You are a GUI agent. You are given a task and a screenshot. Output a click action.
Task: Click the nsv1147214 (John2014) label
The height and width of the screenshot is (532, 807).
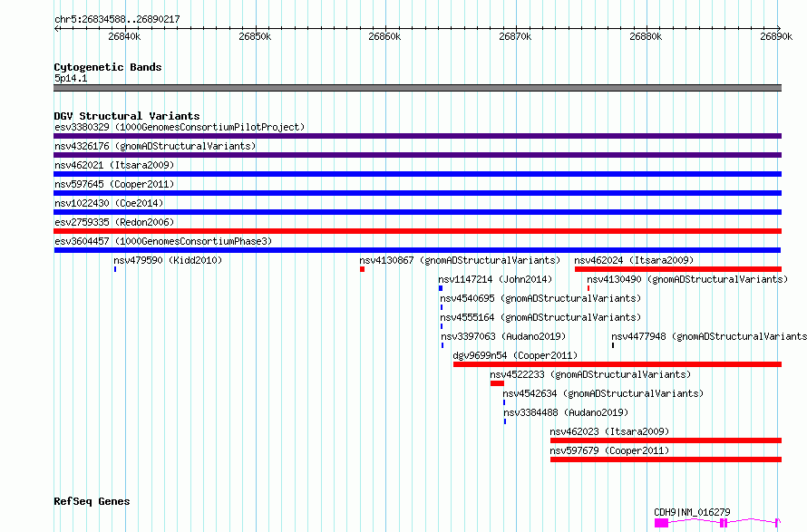(495, 279)
